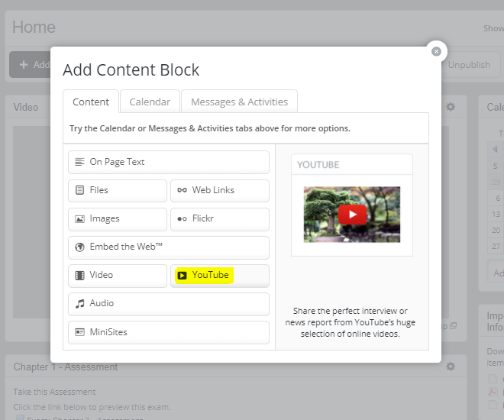
Task: Close the Add Content Block dialog
Action: pyautogui.click(x=436, y=51)
